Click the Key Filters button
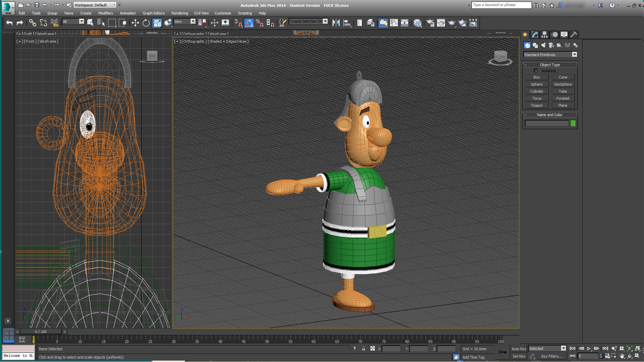 click(551, 356)
